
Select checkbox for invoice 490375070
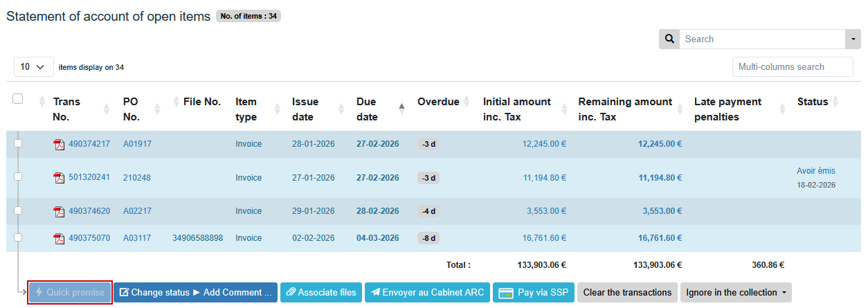click(18, 237)
